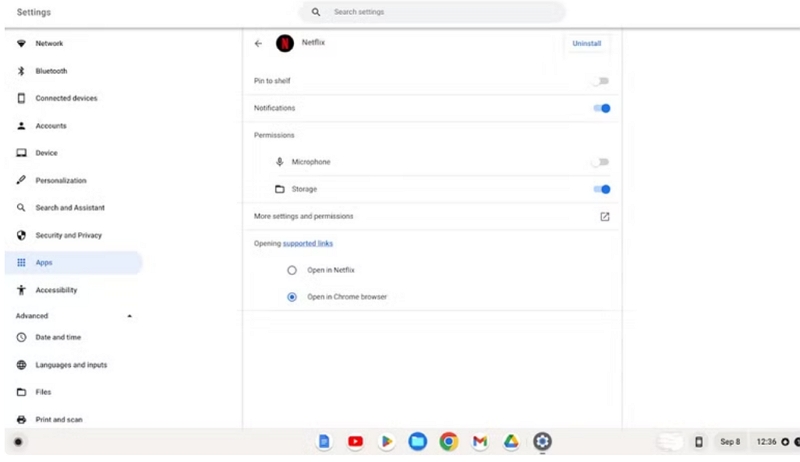Collapse the Advanced section arrow
The height and width of the screenshot is (462, 800).
tap(130, 316)
